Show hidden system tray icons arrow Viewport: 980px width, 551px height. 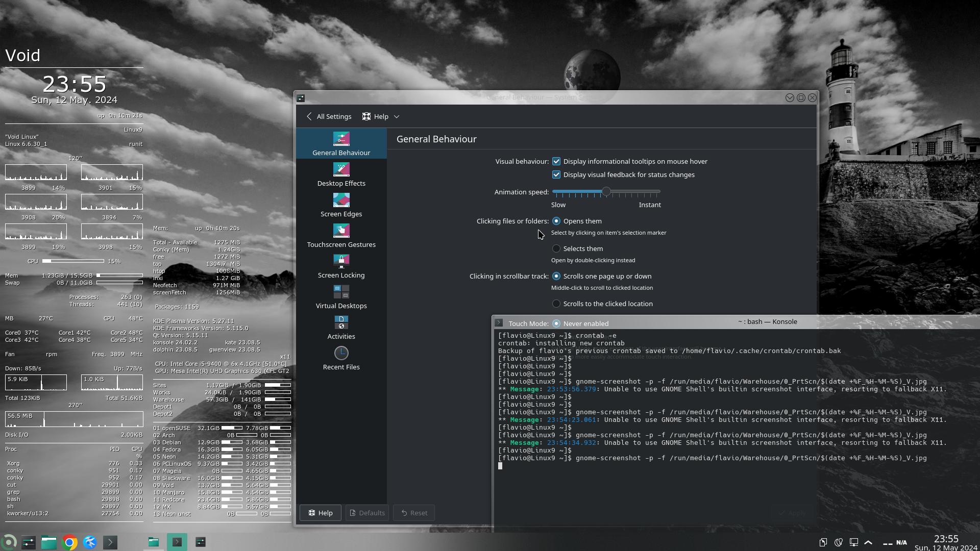(x=868, y=542)
